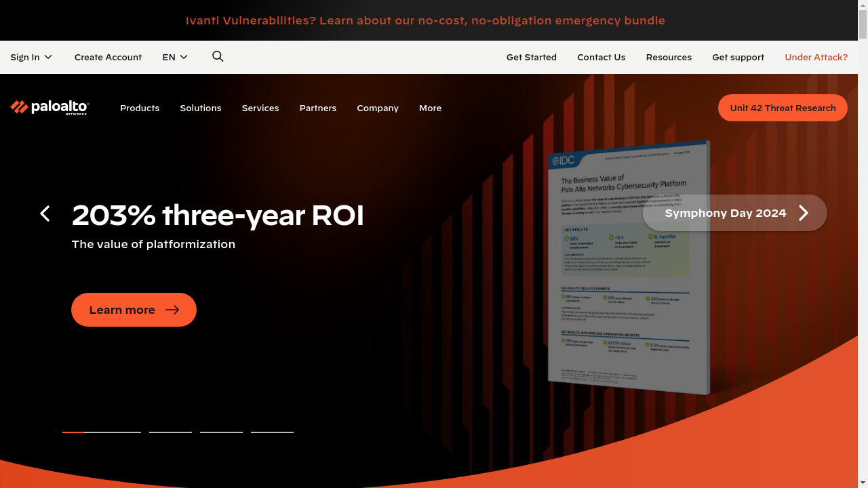Screen dimensions: 868x488
Task: Click the Palo Alto Networks logo
Action: pos(50,108)
